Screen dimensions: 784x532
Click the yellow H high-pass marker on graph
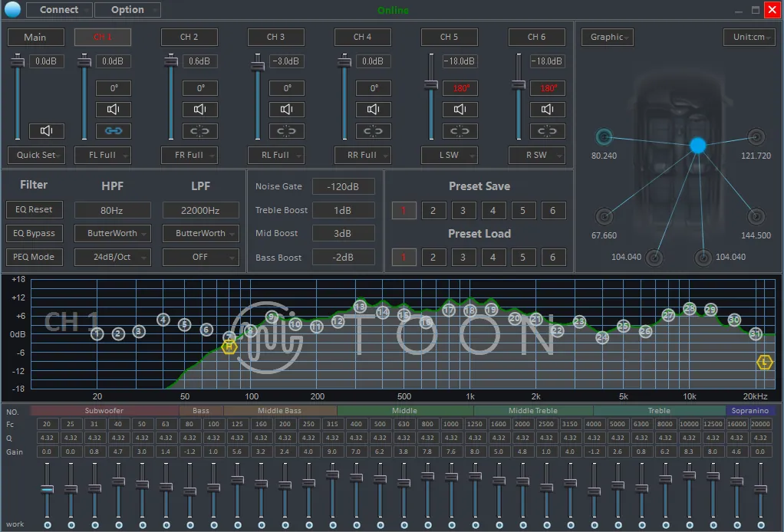point(229,347)
